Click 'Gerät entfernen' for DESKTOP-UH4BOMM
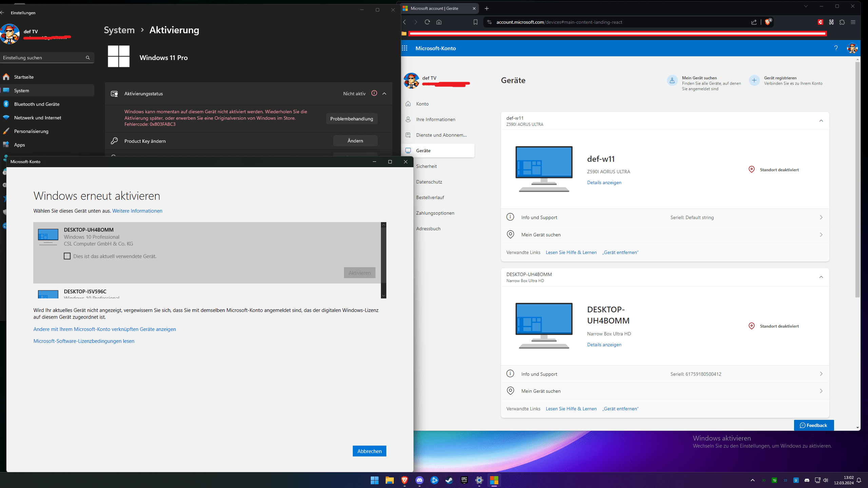The height and width of the screenshot is (488, 868). pyautogui.click(x=620, y=409)
